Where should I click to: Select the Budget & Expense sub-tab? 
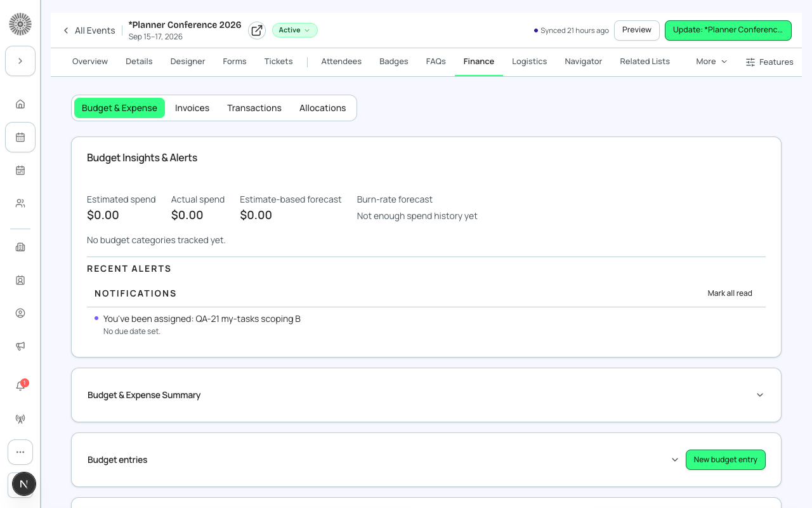coord(119,108)
